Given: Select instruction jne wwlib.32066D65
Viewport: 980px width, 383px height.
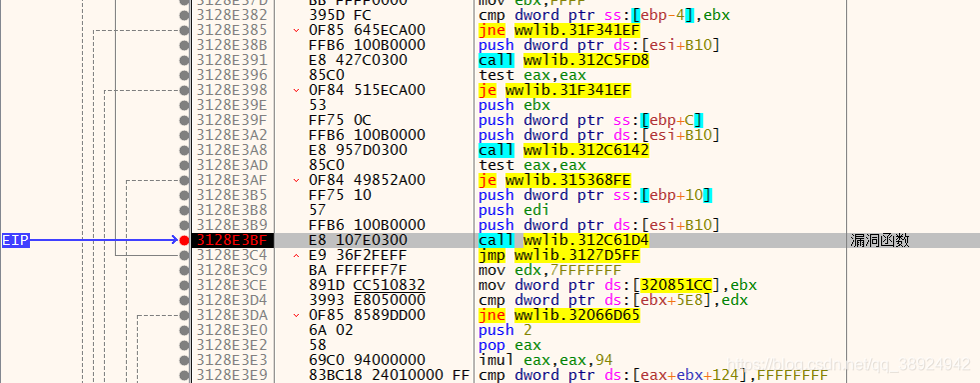Looking at the screenshot, I should [x=558, y=315].
